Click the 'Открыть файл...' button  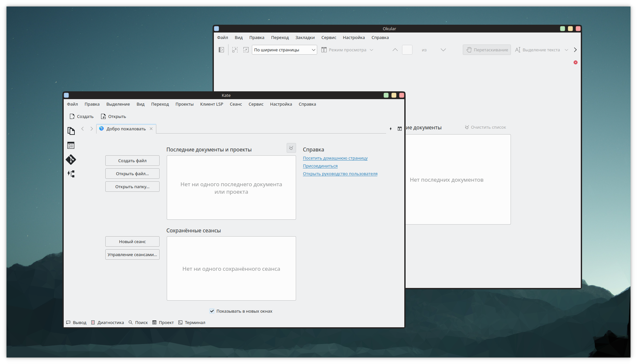point(132,174)
